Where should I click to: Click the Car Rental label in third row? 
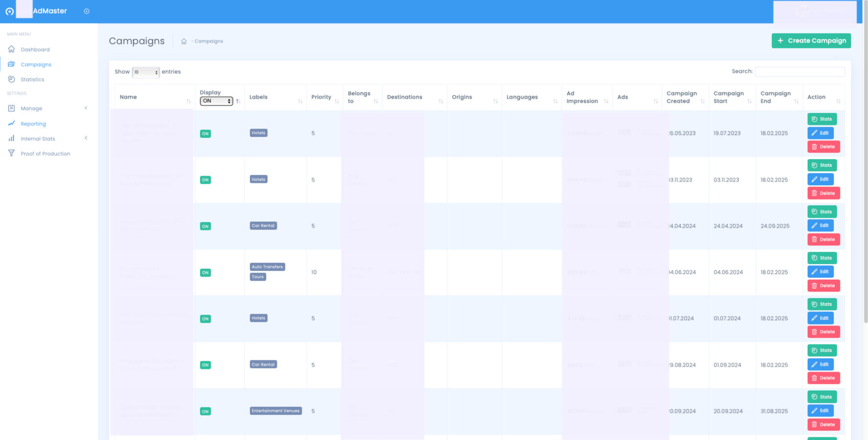tap(263, 226)
